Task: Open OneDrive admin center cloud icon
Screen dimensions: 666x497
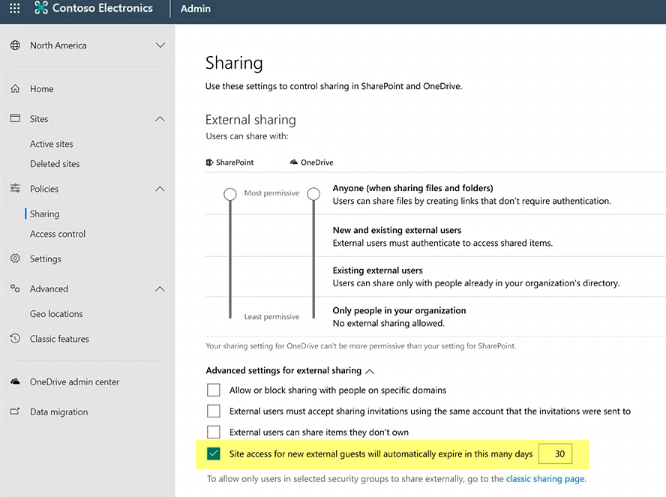Action: (15, 382)
